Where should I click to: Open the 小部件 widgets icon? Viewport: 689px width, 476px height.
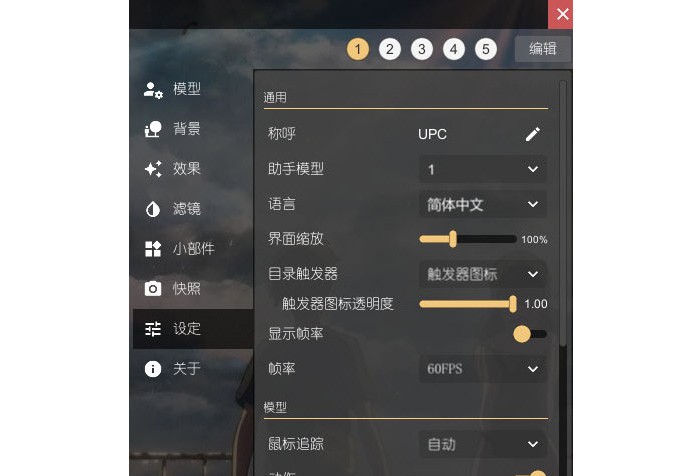[x=153, y=249]
